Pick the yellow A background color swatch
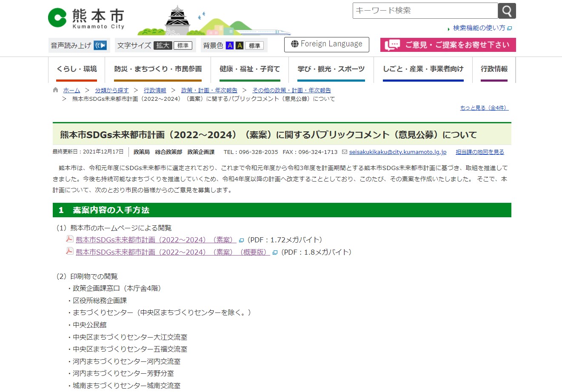 point(239,45)
